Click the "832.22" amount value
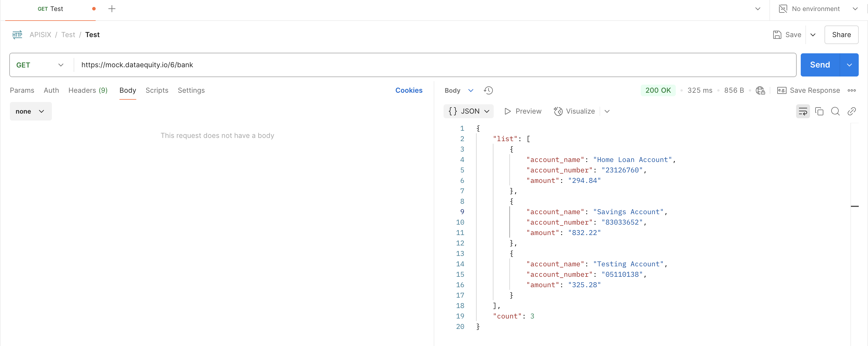Screen dimensions: 868x346 tap(584, 233)
